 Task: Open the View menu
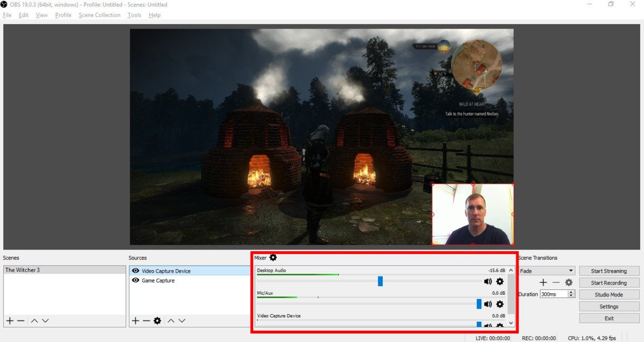click(x=42, y=15)
